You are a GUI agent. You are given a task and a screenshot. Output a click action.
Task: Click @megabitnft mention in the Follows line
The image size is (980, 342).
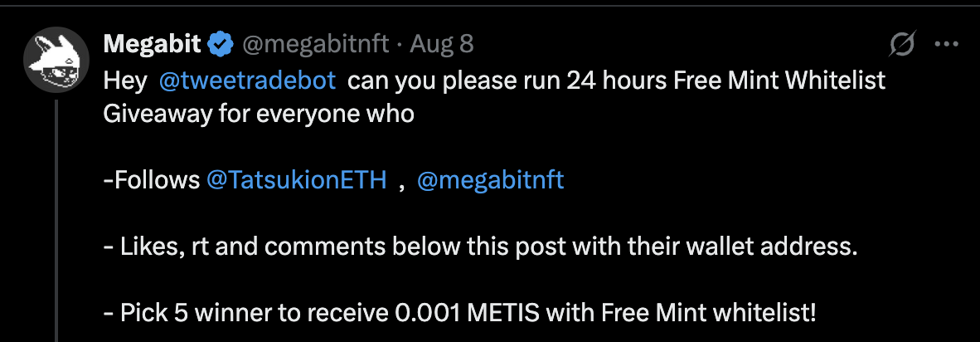491,180
